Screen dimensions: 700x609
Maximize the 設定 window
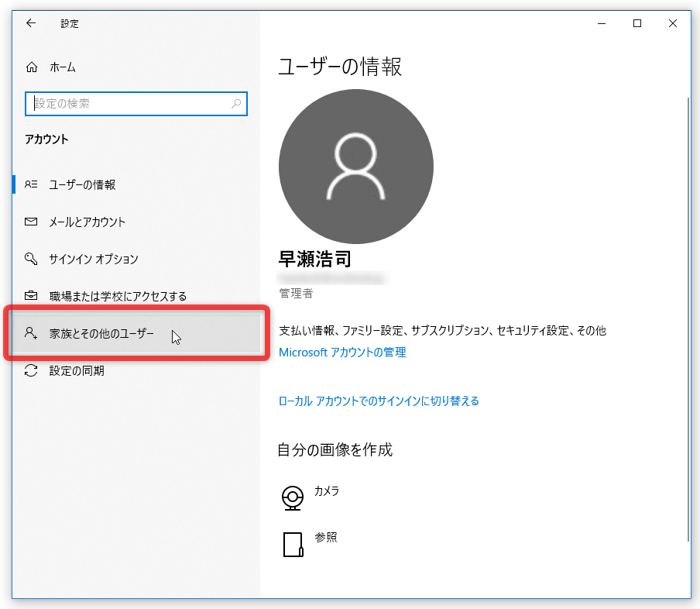click(x=637, y=23)
